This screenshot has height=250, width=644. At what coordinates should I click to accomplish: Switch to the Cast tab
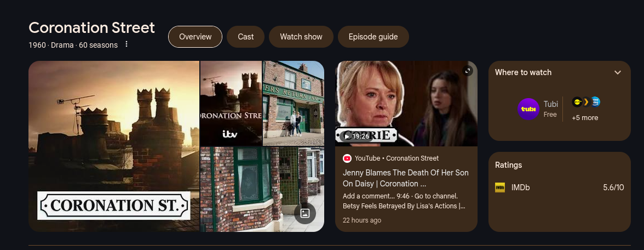click(x=245, y=37)
